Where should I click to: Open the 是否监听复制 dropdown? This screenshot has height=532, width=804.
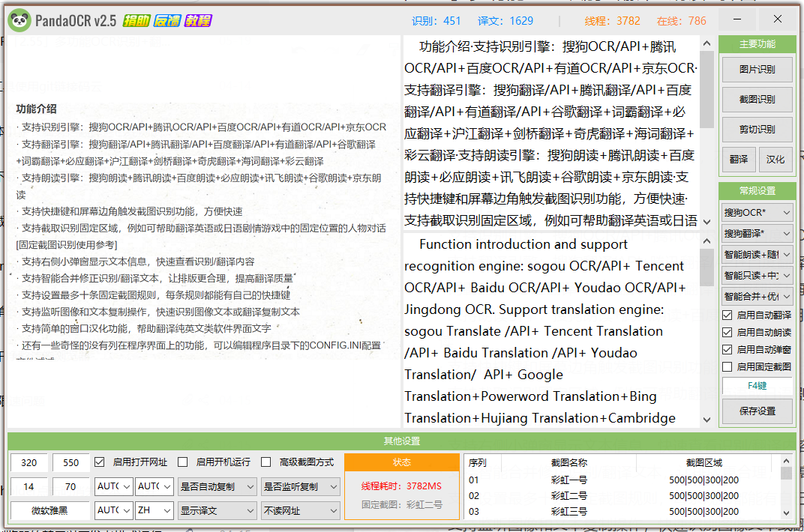pos(300,486)
